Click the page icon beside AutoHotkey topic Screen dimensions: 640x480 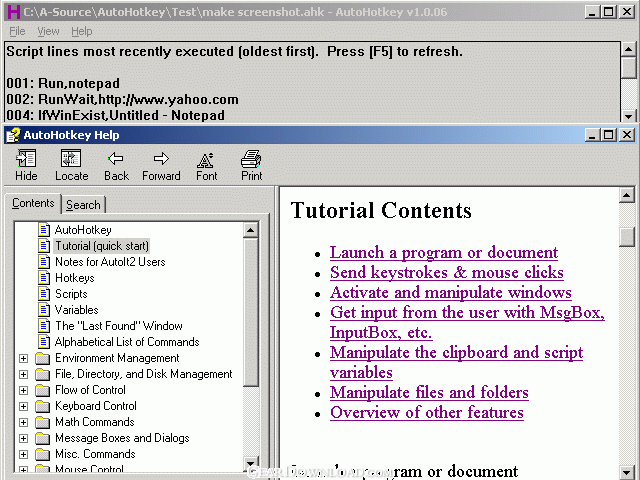coord(44,230)
